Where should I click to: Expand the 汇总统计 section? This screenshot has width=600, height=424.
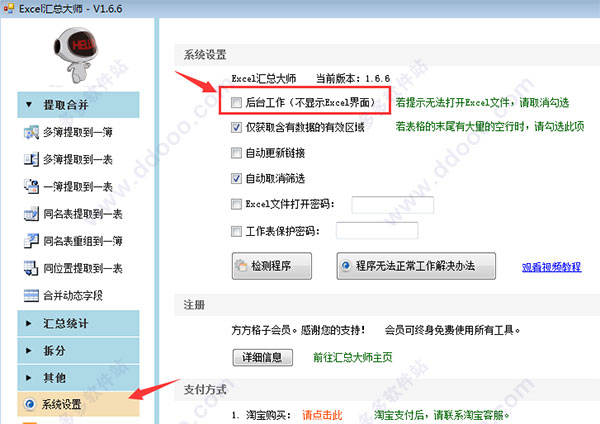click(78, 323)
